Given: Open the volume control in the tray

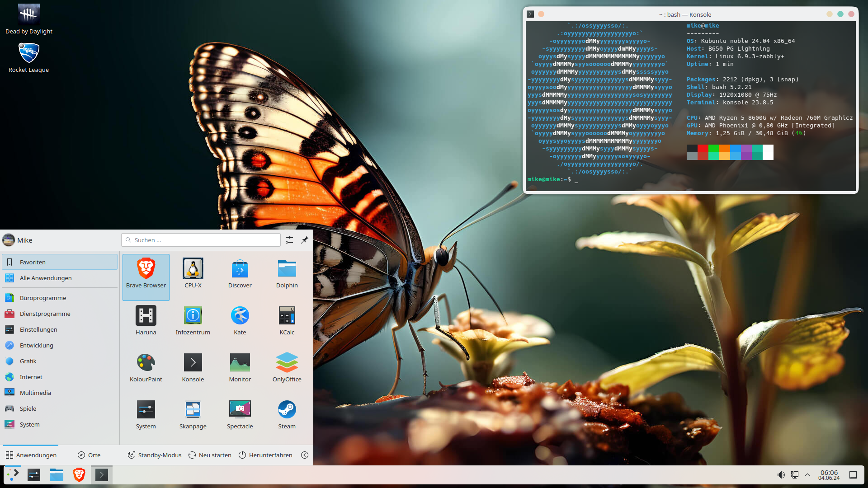Looking at the screenshot, I should 781,474.
